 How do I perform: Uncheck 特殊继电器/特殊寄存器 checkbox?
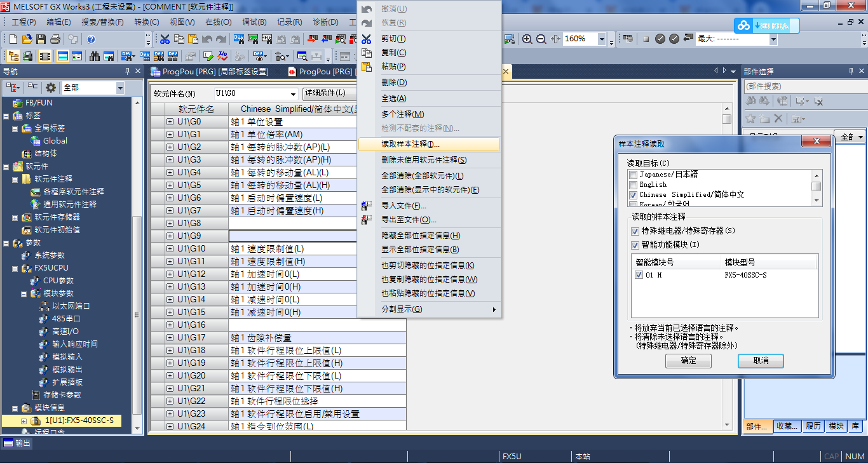(x=635, y=231)
